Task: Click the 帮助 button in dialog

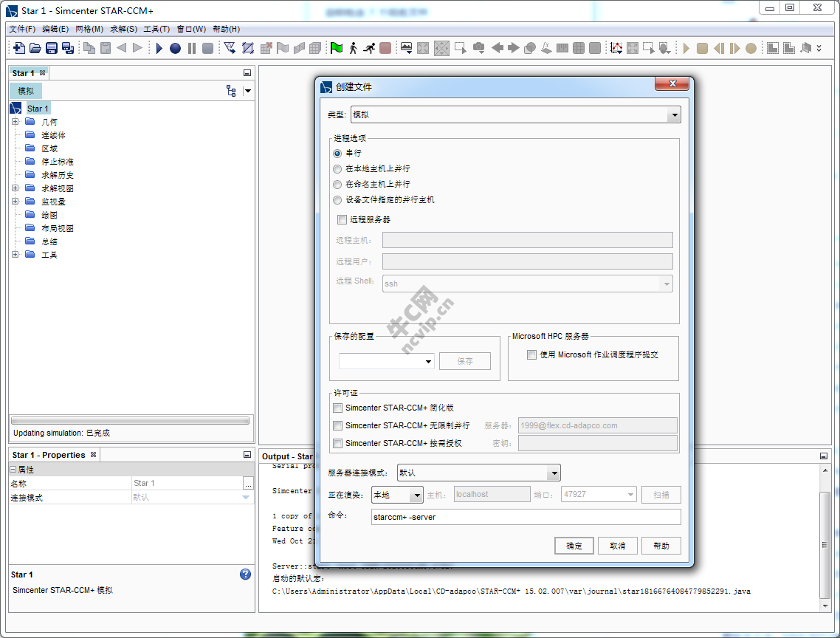Action: tap(661, 546)
